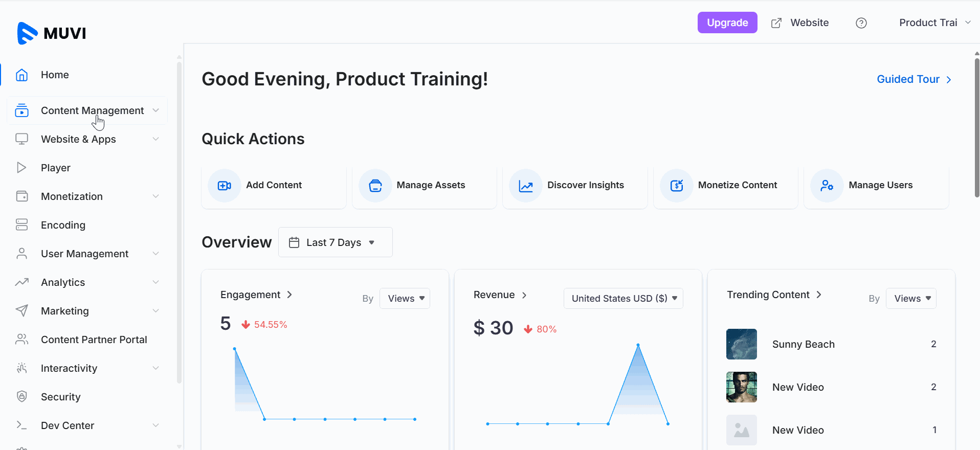Click the Encoding sidebar icon
980x450 pixels.
tap(21, 225)
